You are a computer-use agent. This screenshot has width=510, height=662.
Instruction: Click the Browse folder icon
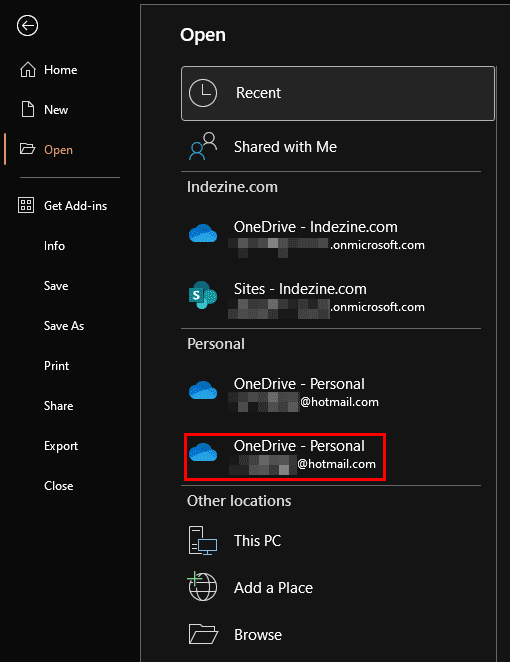pos(203,634)
